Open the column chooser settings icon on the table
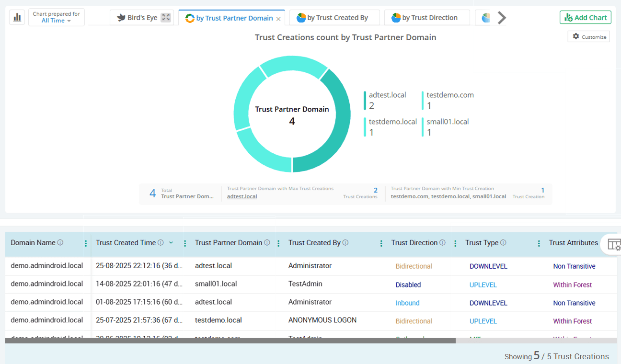The image size is (621, 364). [614, 244]
